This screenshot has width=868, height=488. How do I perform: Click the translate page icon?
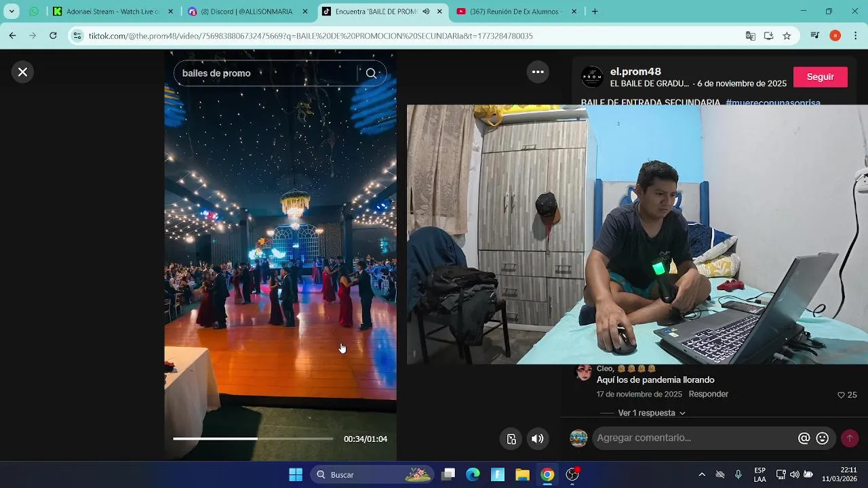click(751, 36)
